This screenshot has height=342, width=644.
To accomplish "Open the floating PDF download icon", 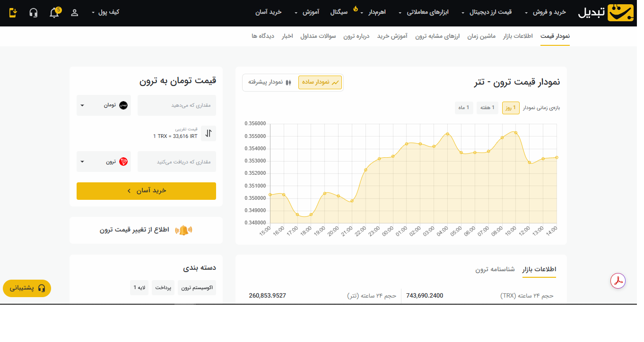I will (x=618, y=281).
